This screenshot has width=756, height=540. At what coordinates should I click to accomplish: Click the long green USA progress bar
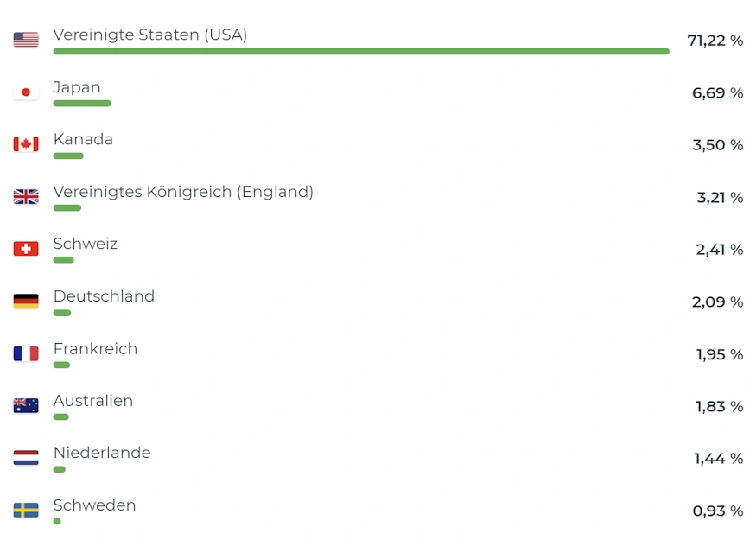361,51
